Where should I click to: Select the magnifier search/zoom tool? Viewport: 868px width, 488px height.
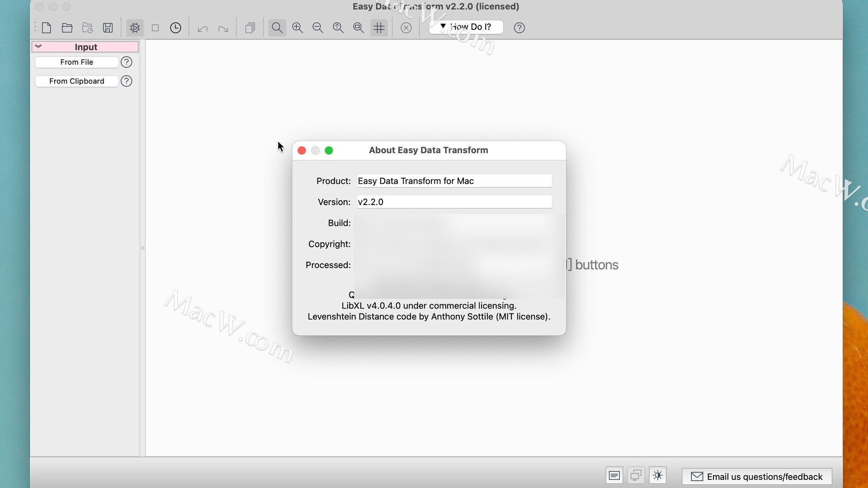pos(277,28)
